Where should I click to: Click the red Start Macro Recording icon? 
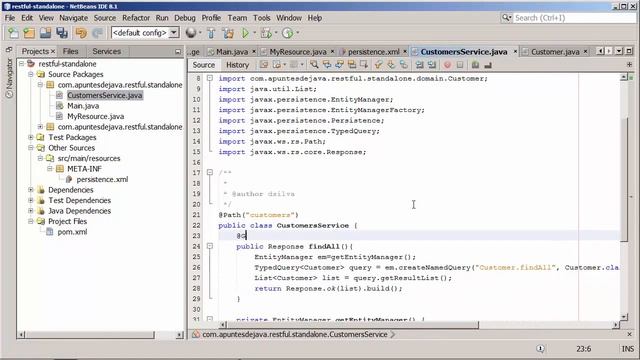tap(447, 64)
